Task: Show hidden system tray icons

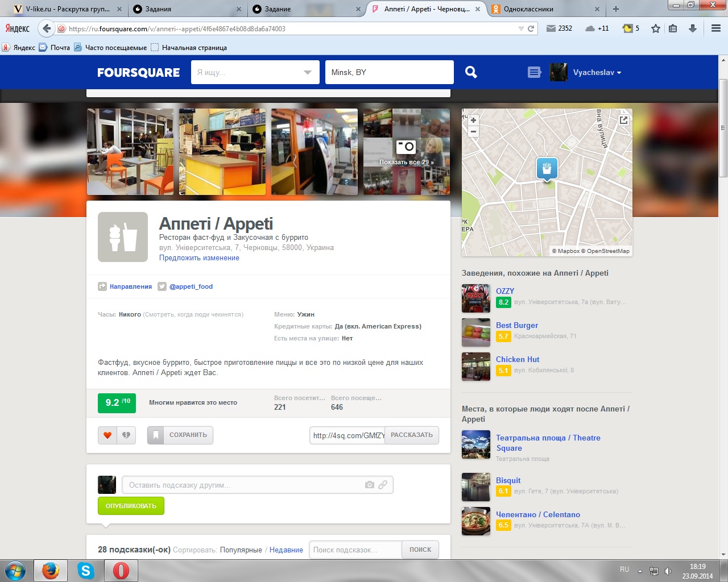Action: (640, 571)
